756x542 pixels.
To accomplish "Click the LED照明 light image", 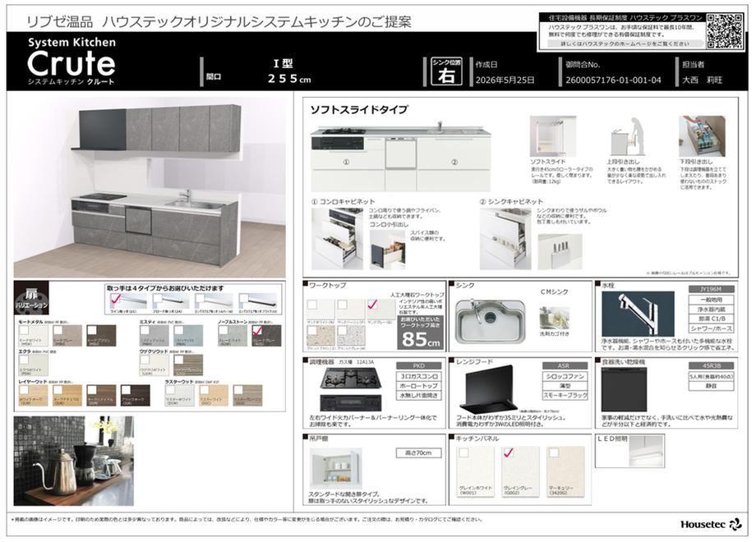I will tap(647, 452).
